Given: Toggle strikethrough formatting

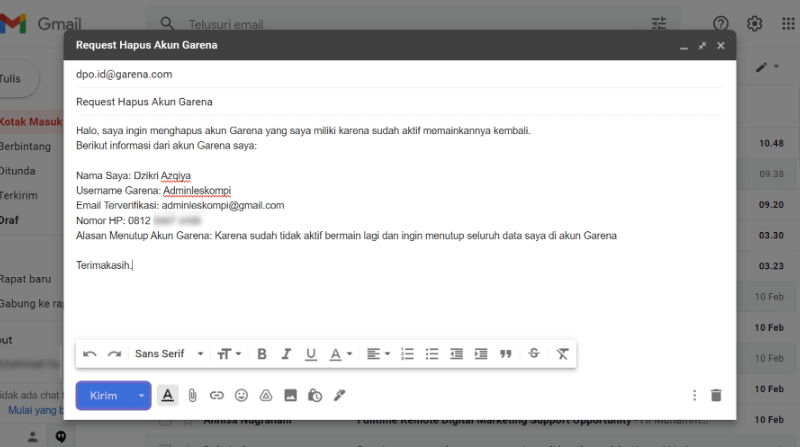Looking at the screenshot, I should pos(534,354).
